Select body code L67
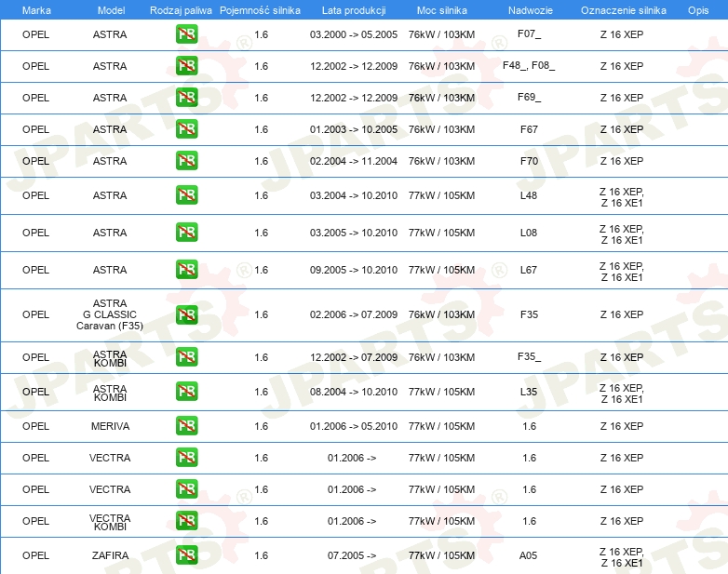 pyautogui.click(x=529, y=270)
